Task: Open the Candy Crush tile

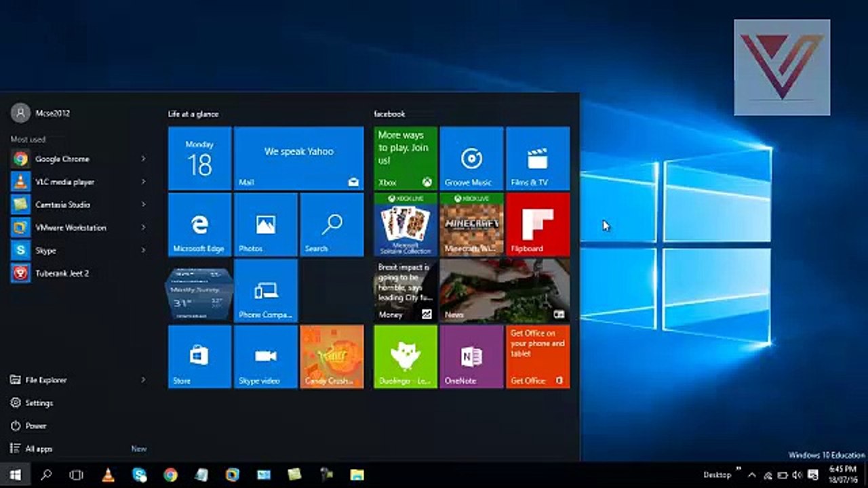Action: [332, 357]
